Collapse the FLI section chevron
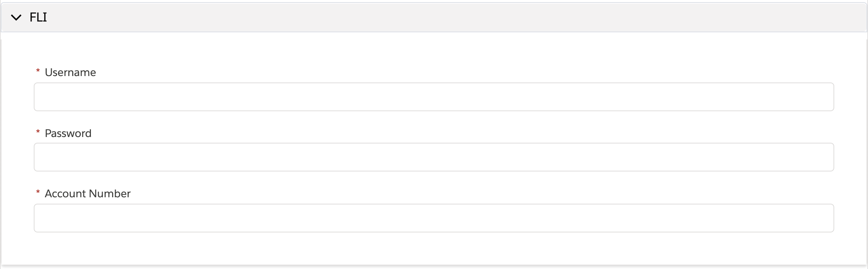The width and height of the screenshot is (868, 269). point(16,17)
